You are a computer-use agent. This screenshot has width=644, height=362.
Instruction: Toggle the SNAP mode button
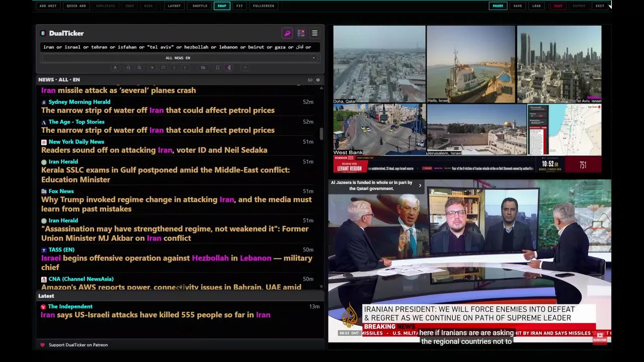pyautogui.click(x=221, y=6)
